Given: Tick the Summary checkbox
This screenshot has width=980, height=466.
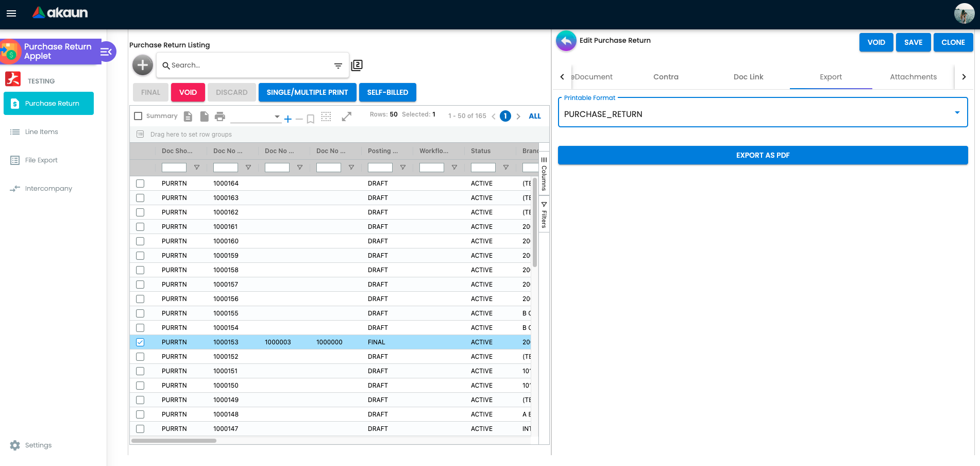Looking at the screenshot, I should pos(138,116).
